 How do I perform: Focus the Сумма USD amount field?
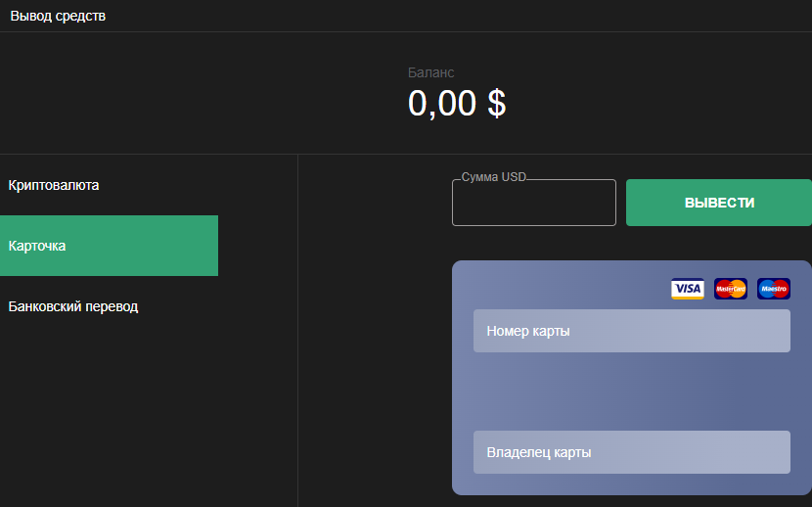point(534,203)
